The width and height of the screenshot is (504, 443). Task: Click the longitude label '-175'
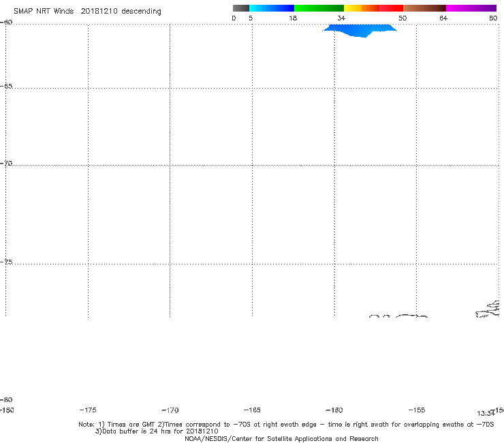[88, 410]
